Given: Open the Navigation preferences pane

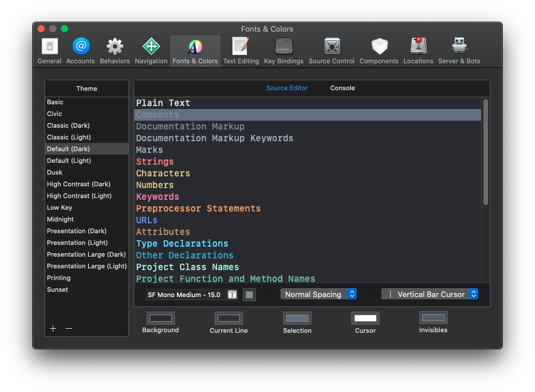Looking at the screenshot, I should point(151,51).
